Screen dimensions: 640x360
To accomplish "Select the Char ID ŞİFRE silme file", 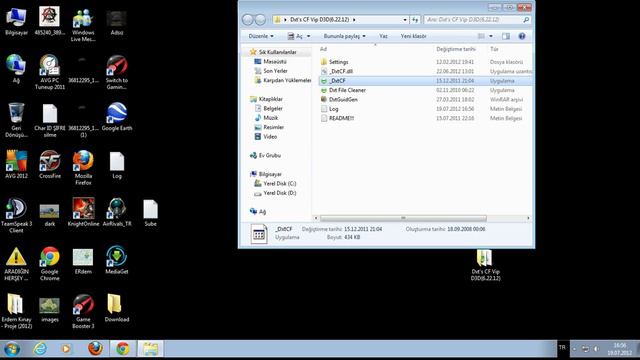I will point(50,120).
